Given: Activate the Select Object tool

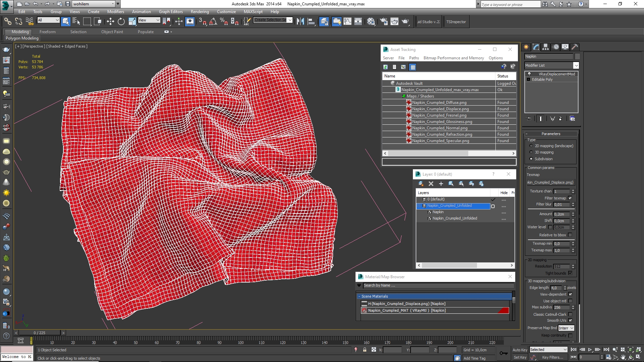Looking at the screenshot, I should (66, 21).
